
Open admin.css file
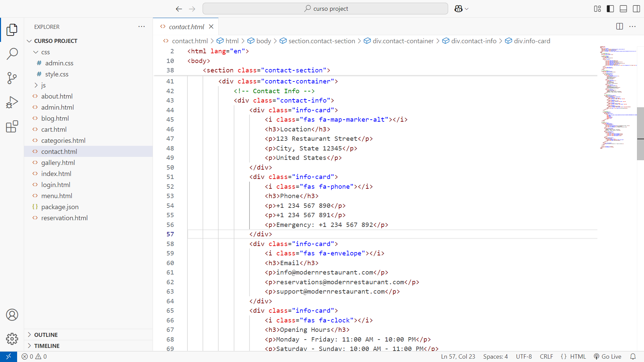coord(89,63)
